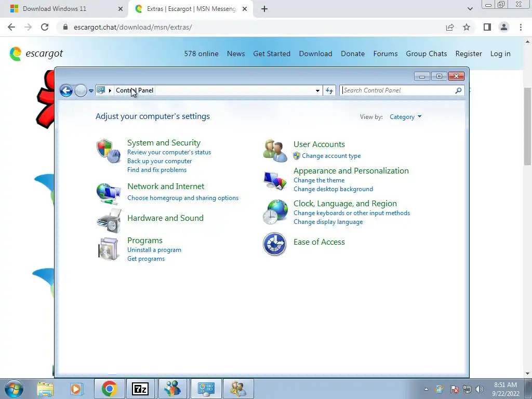Open Action Center flag tray icon
Screen dimensions: 532x399
[x=454, y=389]
